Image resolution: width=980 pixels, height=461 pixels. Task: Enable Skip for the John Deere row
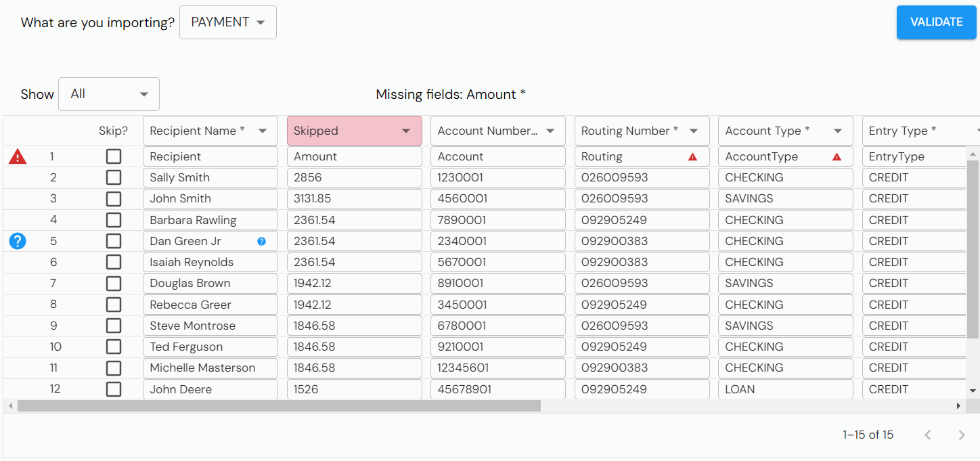pos(114,389)
